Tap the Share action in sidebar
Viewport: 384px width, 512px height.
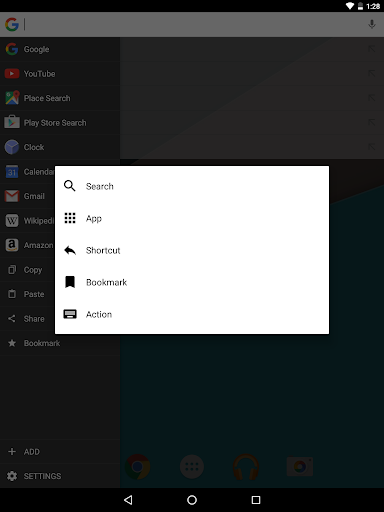(x=27, y=319)
